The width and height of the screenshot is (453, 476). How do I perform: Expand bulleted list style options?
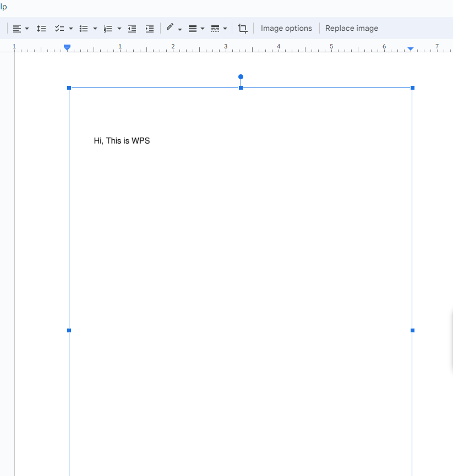[94, 28]
